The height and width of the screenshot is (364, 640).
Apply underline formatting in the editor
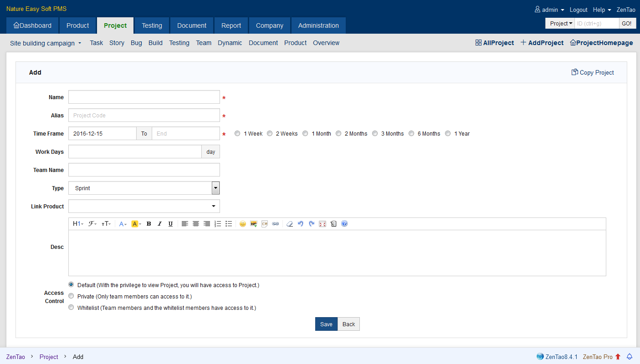click(170, 224)
